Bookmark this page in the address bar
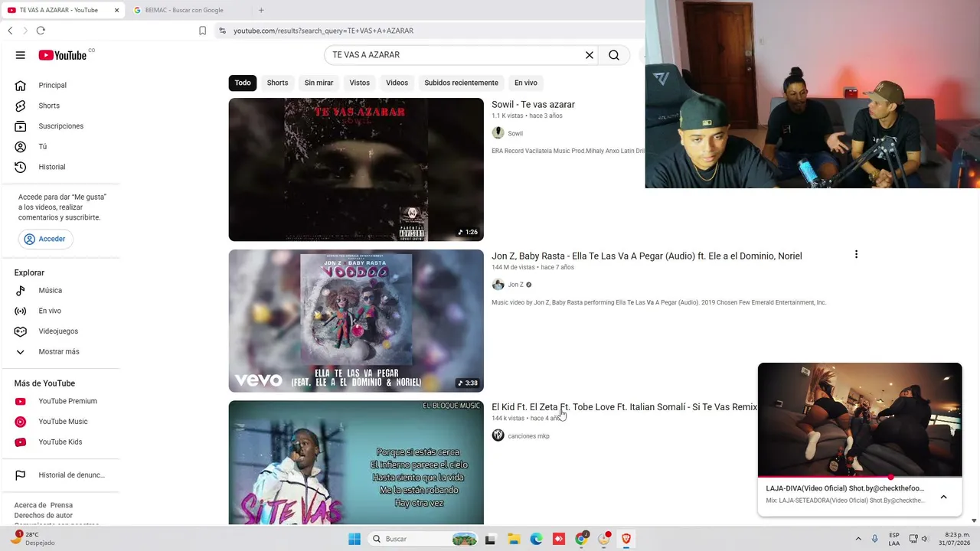The image size is (980, 551). (202, 31)
